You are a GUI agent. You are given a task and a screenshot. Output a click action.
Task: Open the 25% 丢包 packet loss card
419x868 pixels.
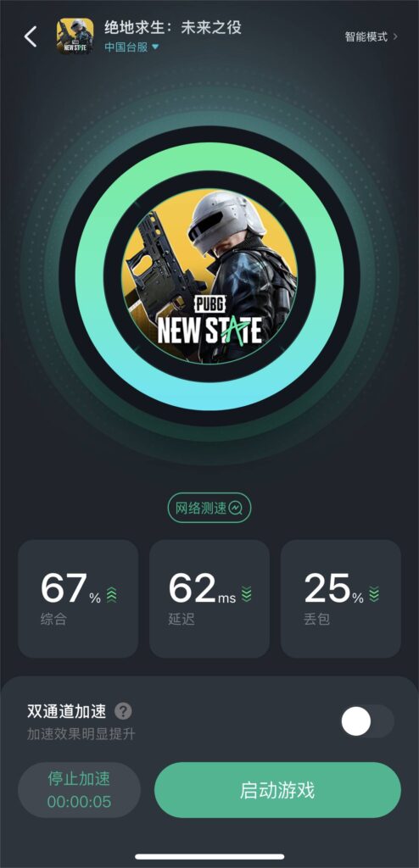click(x=341, y=598)
